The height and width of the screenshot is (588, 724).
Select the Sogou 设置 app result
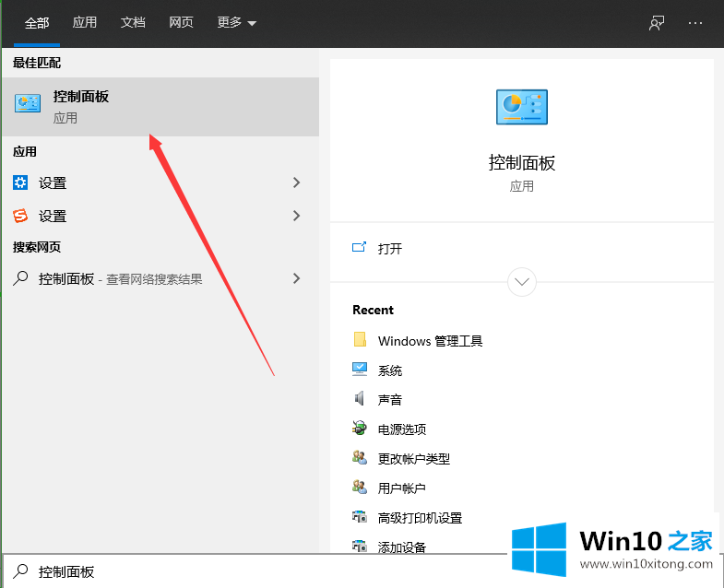160,216
